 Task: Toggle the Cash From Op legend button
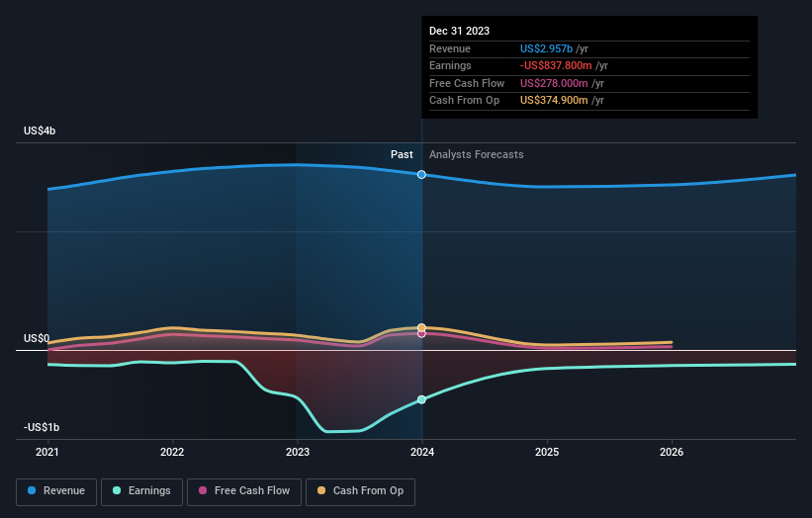tap(360, 491)
